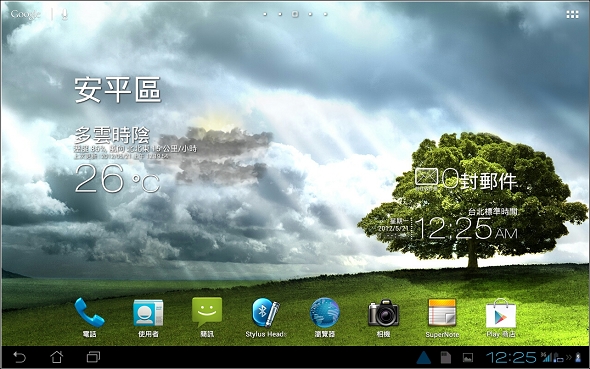
Task: Tap the picture notification icon
Action: point(468,358)
